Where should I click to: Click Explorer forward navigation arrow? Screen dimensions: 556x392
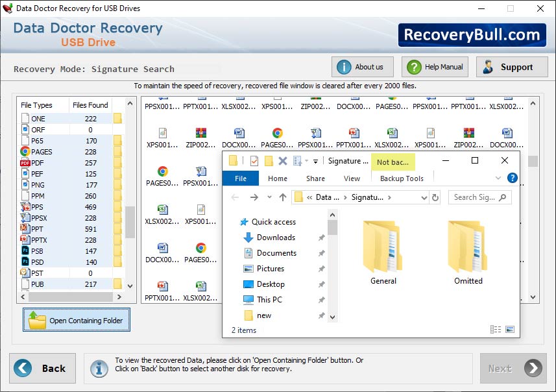254,197
